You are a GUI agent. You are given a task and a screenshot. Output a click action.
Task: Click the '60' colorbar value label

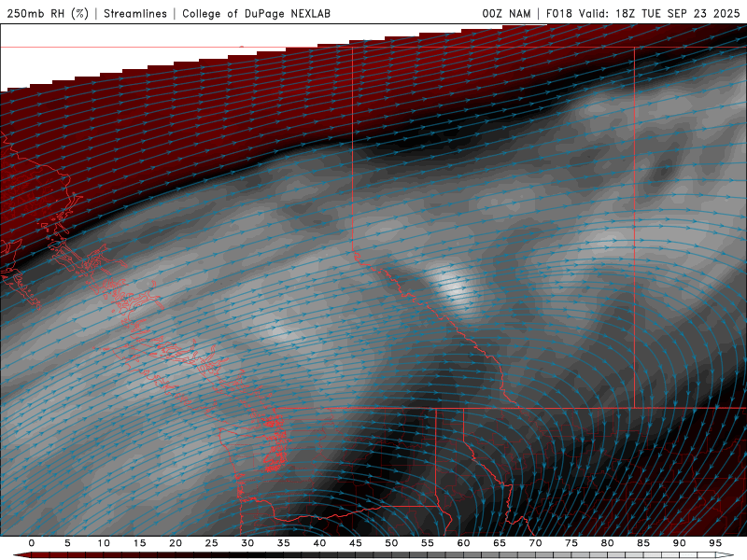point(463,543)
